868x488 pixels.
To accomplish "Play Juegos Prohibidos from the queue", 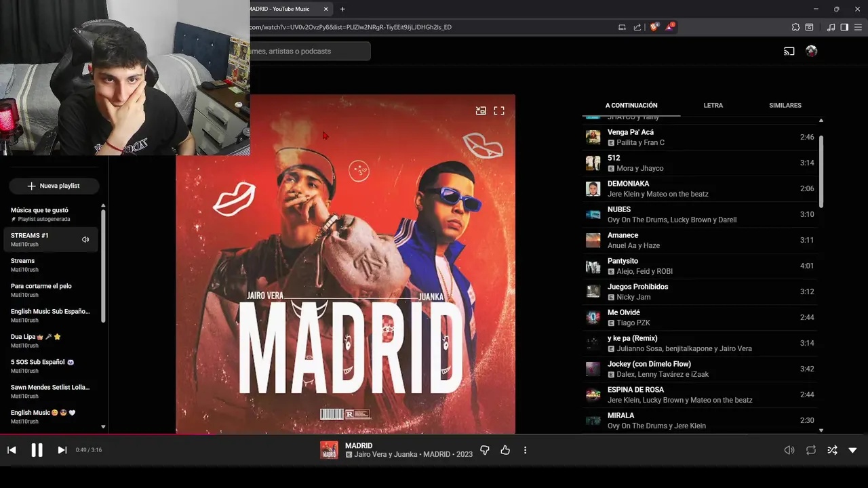I will (700, 291).
